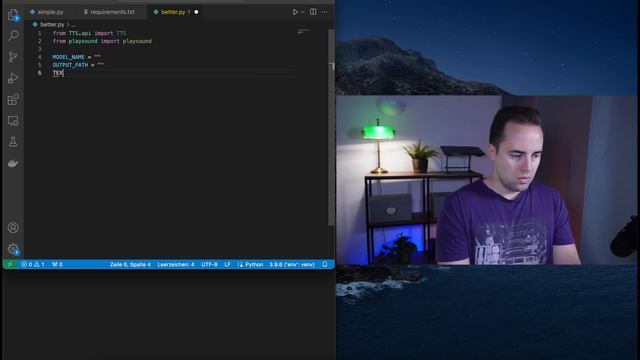Click the 'from TTS.api import TTS' line

[89, 33]
